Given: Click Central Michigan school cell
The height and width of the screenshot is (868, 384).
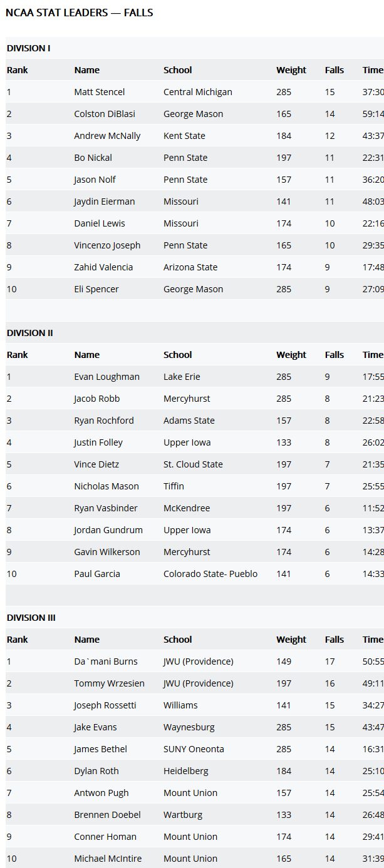Looking at the screenshot, I should tap(198, 92).
